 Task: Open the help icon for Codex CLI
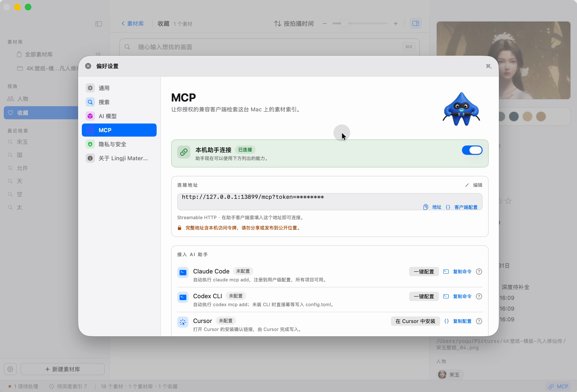point(479,296)
